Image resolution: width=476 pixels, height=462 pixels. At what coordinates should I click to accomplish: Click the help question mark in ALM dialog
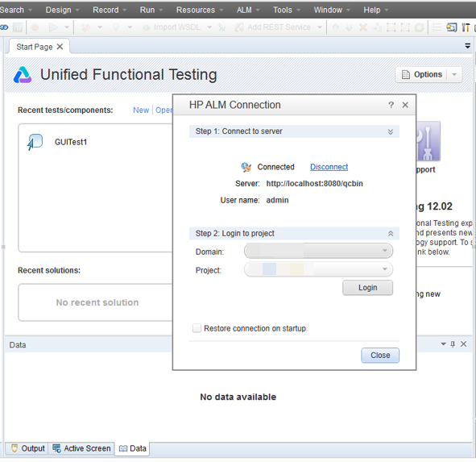(391, 105)
